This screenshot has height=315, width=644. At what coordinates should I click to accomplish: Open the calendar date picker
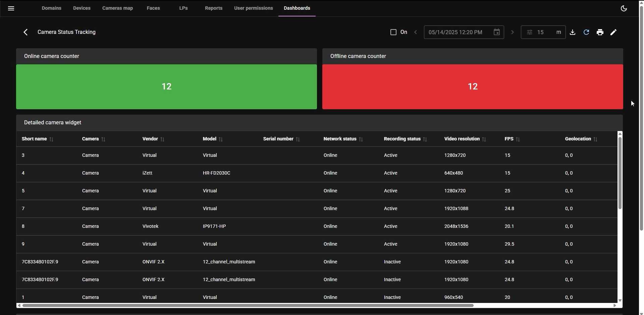click(x=497, y=32)
